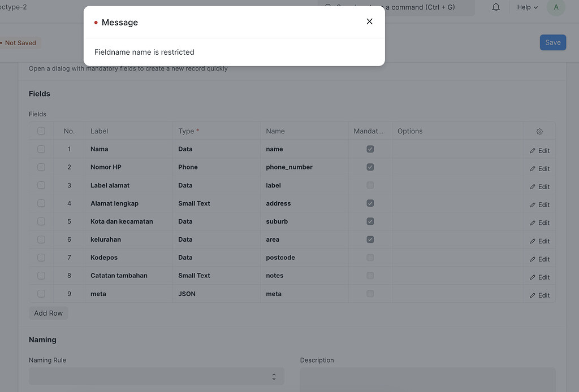The height and width of the screenshot is (392, 579).
Task: Dismiss the Message dialog
Action: pyautogui.click(x=369, y=21)
